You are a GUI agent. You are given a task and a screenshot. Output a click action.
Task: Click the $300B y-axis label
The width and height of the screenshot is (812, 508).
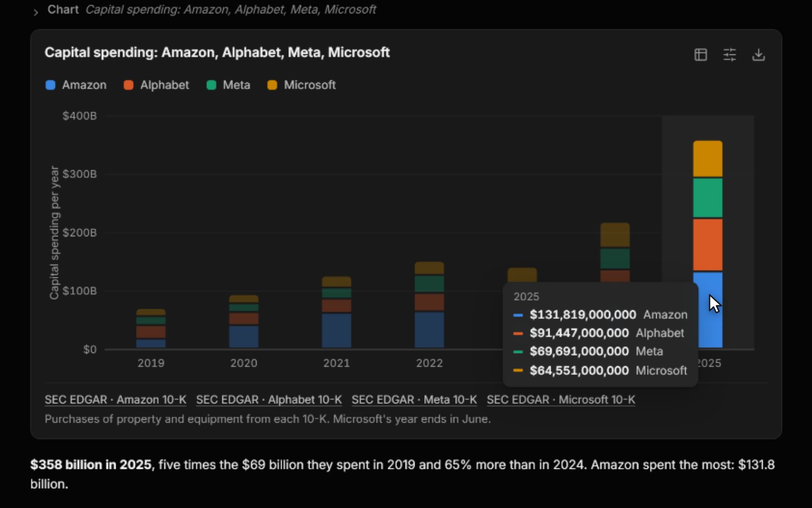click(x=79, y=174)
